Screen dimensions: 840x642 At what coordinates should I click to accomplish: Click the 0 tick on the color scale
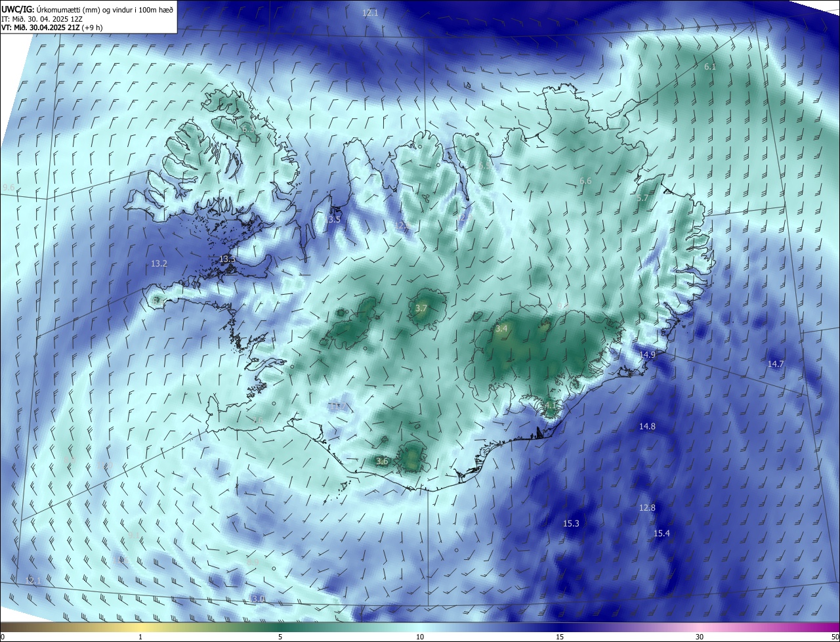click(x=3, y=637)
